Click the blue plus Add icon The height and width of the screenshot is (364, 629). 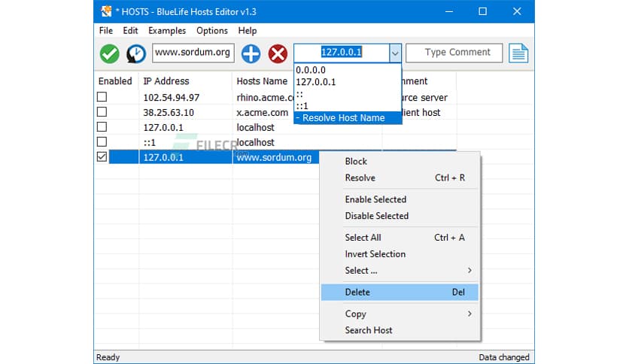[251, 53]
